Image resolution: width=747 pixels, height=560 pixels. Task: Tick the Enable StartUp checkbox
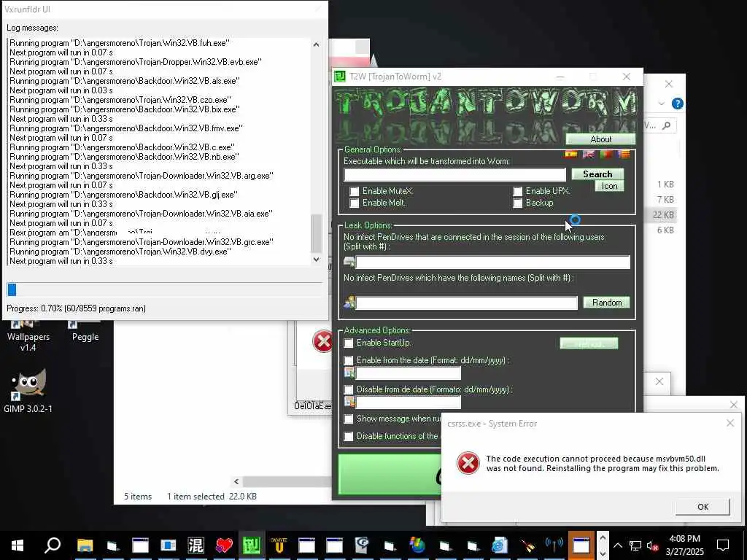coord(349,343)
